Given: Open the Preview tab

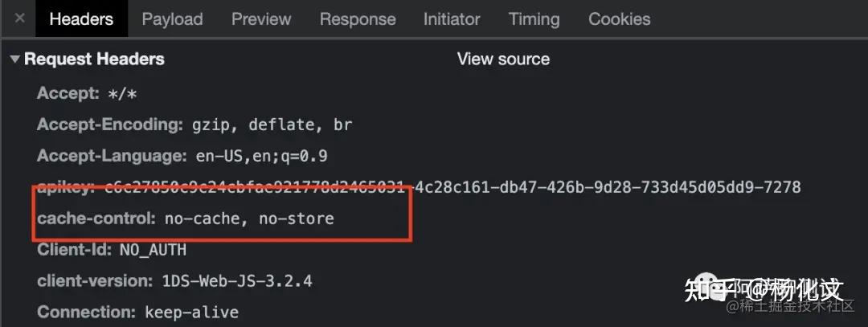Looking at the screenshot, I should (261, 19).
